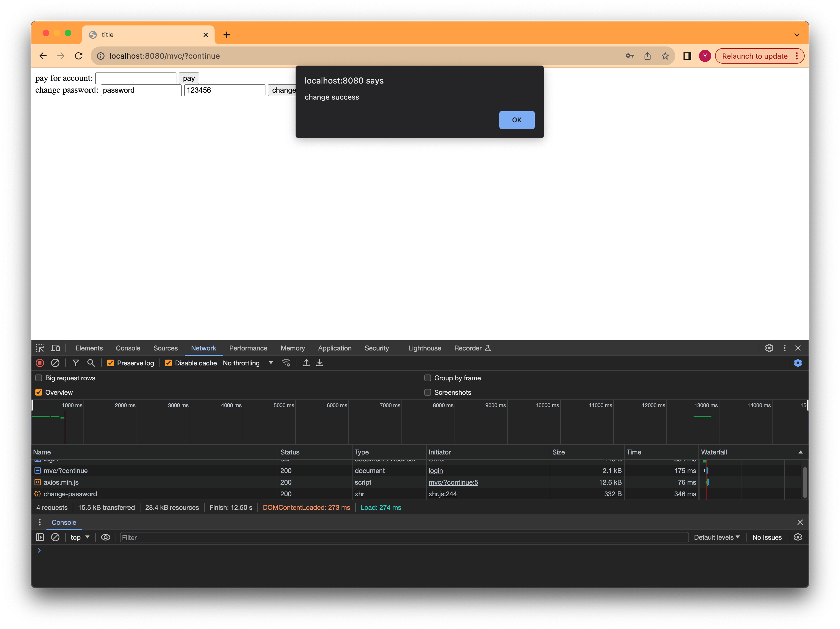Screen dimensions: 840x629
Task: Toggle Disable cache checkbox
Action: pyautogui.click(x=168, y=363)
